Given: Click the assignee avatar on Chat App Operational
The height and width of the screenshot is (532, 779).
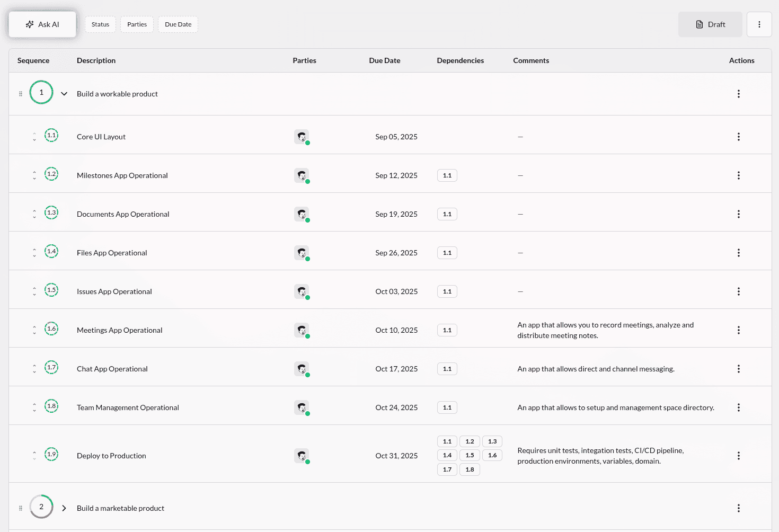Looking at the screenshot, I should click(x=302, y=368).
